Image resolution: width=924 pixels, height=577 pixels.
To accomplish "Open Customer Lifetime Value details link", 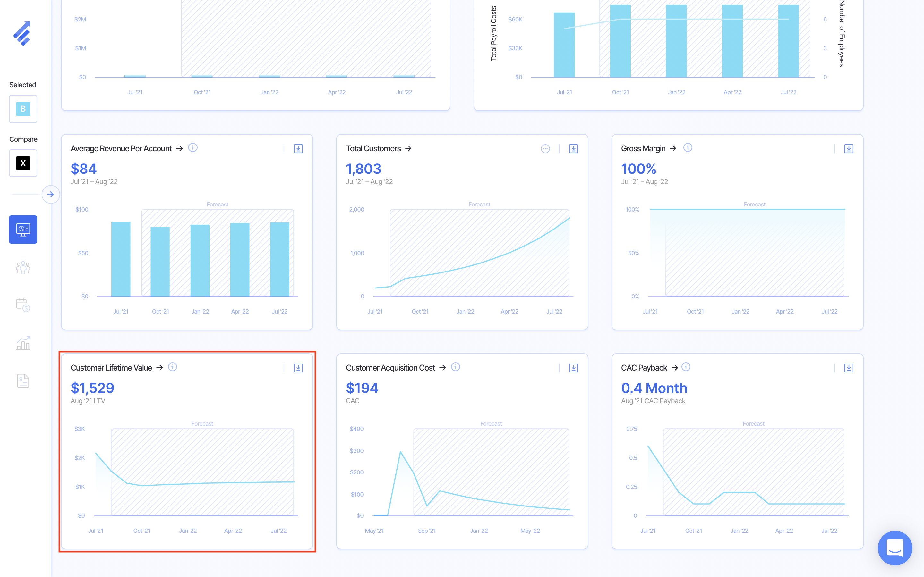I will pos(160,367).
